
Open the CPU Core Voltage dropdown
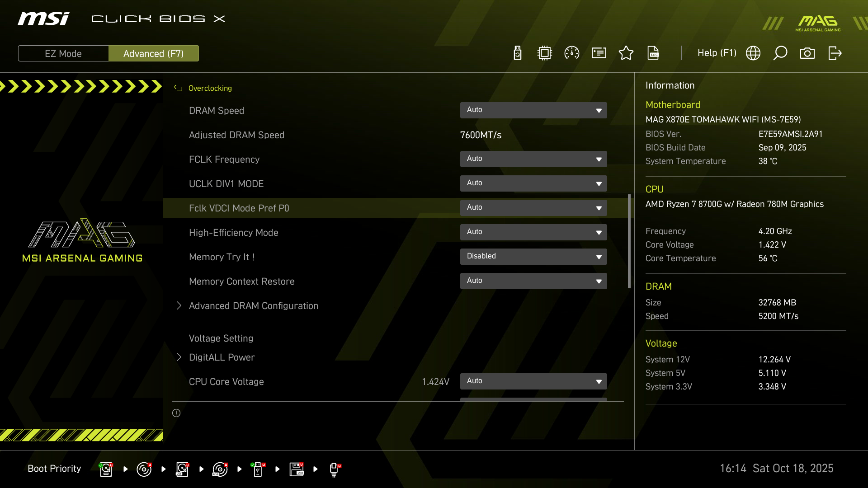click(x=533, y=381)
